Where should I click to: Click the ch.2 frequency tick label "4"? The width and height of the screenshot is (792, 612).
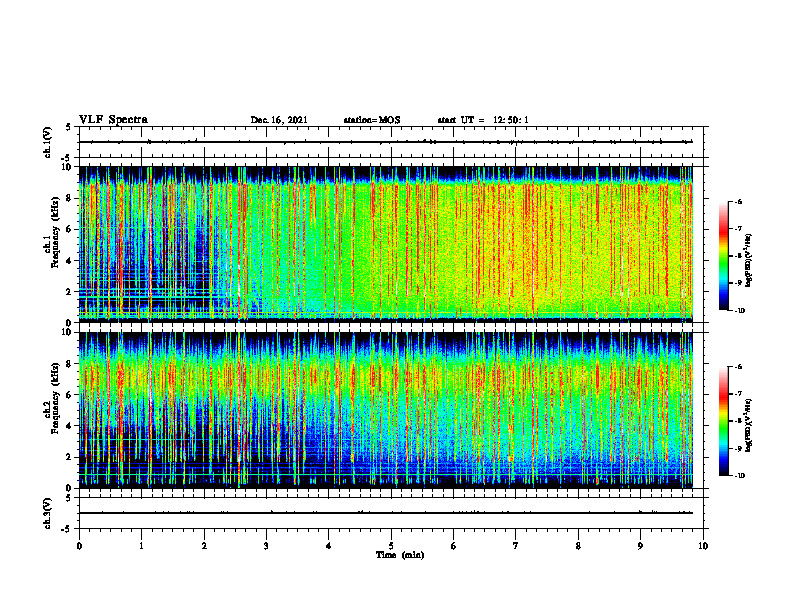pos(70,426)
